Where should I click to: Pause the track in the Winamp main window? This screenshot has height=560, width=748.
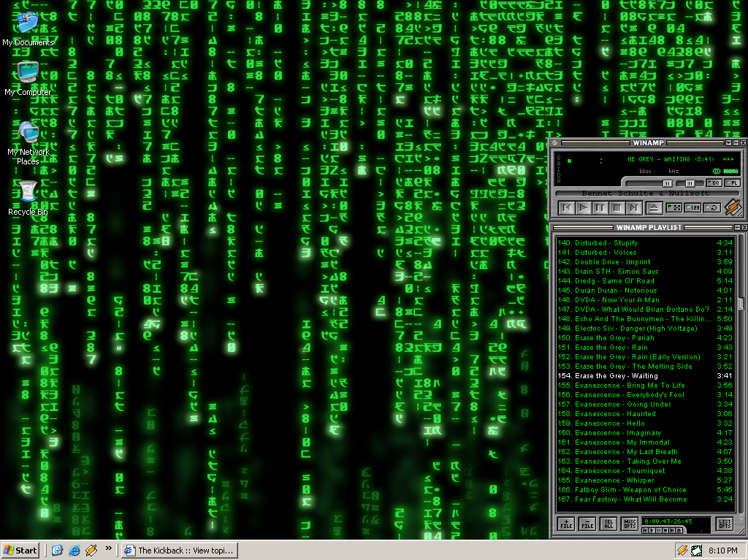(600, 207)
